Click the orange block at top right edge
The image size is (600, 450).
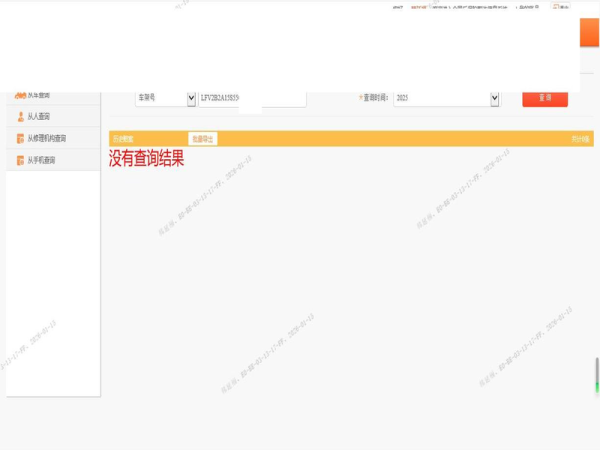click(x=589, y=32)
